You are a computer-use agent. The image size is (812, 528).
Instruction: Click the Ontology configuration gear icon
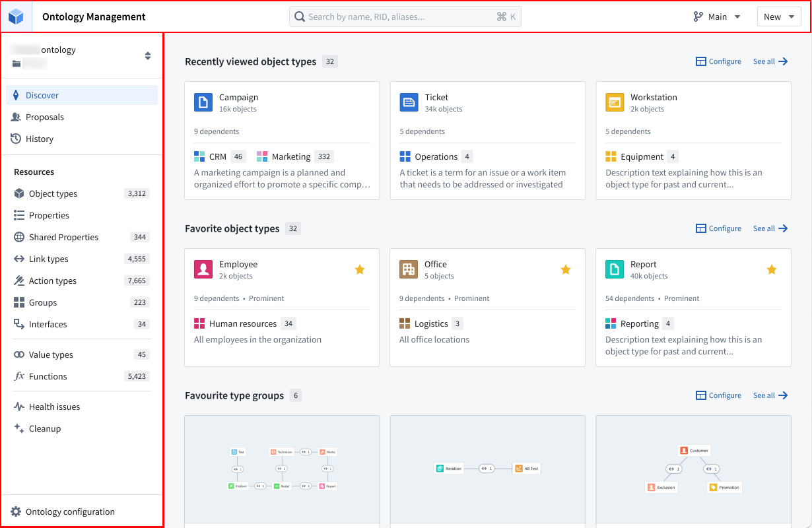pyautogui.click(x=16, y=511)
